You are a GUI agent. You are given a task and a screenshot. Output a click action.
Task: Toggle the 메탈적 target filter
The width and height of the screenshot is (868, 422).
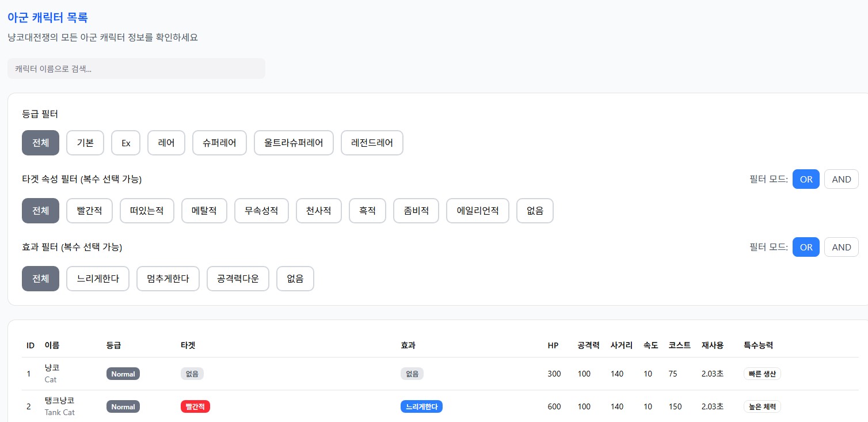[x=204, y=211]
